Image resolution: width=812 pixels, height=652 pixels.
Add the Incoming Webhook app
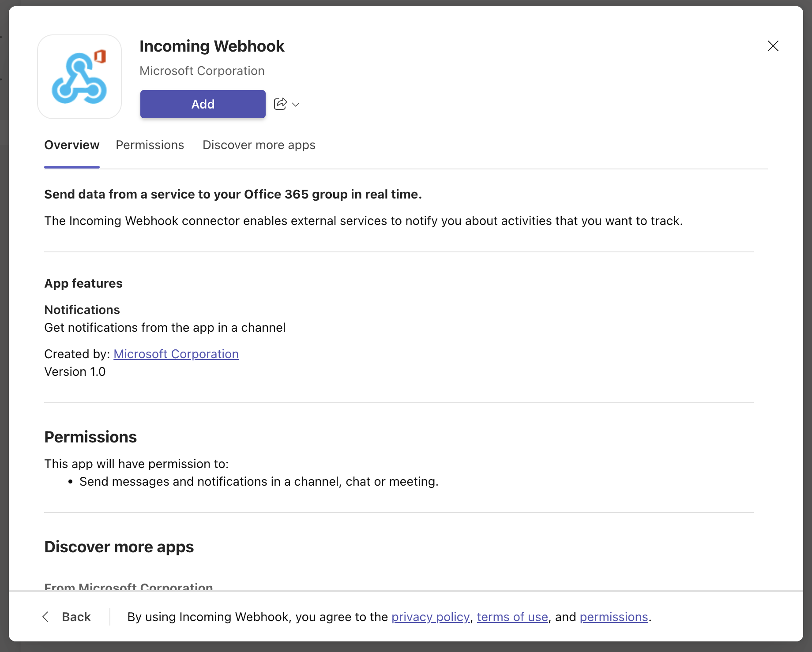203,104
